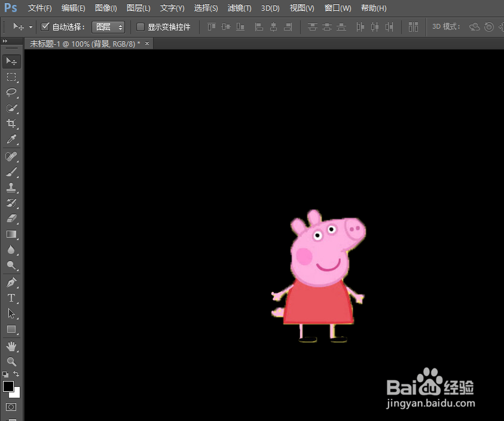Open the 窗口(W) menu

338,8
